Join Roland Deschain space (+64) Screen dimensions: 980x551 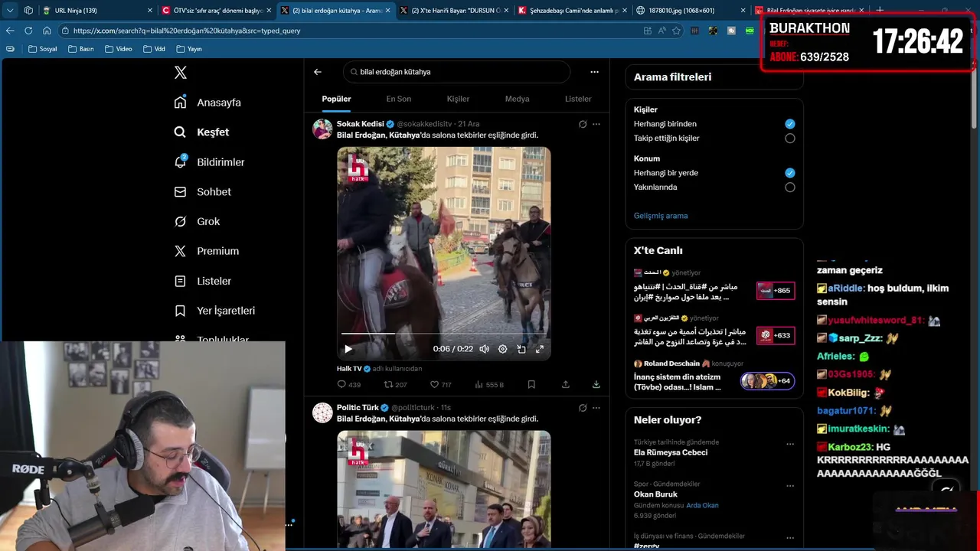click(x=768, y=380)
